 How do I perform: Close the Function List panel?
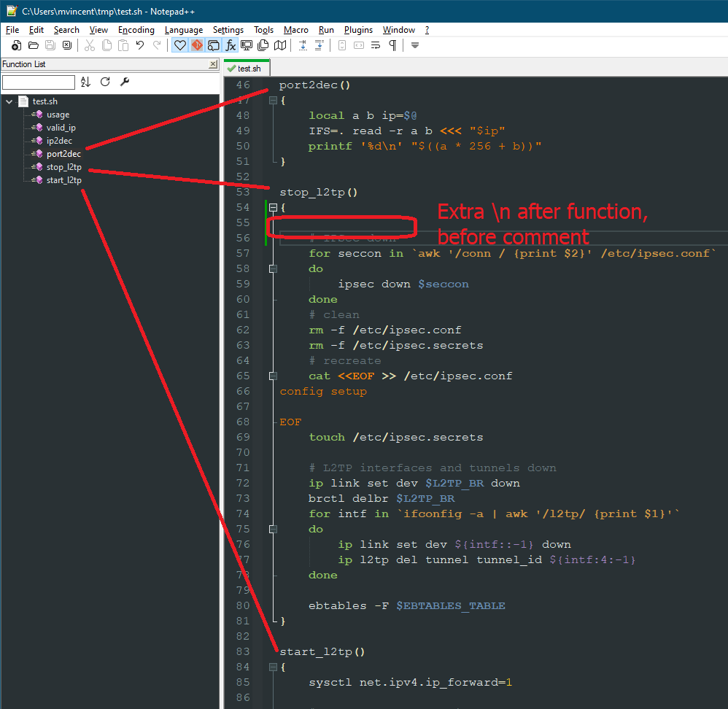click(x=213, y=64)
